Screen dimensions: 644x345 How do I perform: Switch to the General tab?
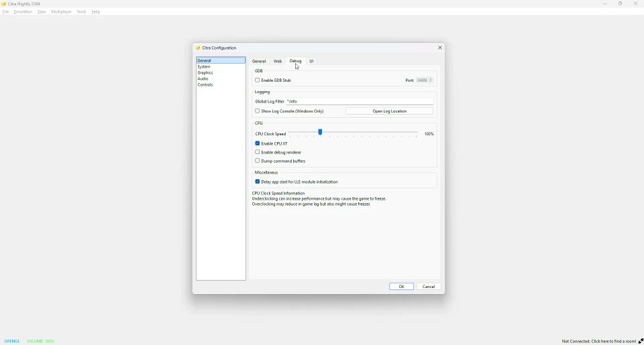pos(259,61)
